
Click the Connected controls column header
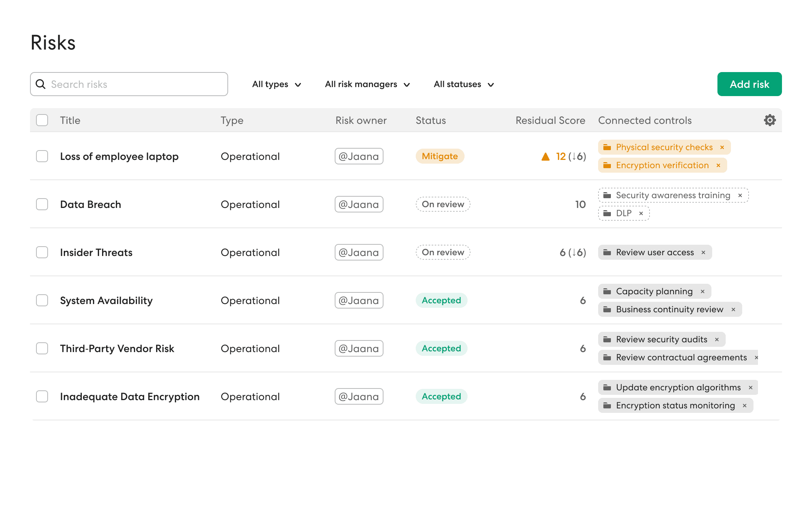pyautogui.click(x=645, y=120)
